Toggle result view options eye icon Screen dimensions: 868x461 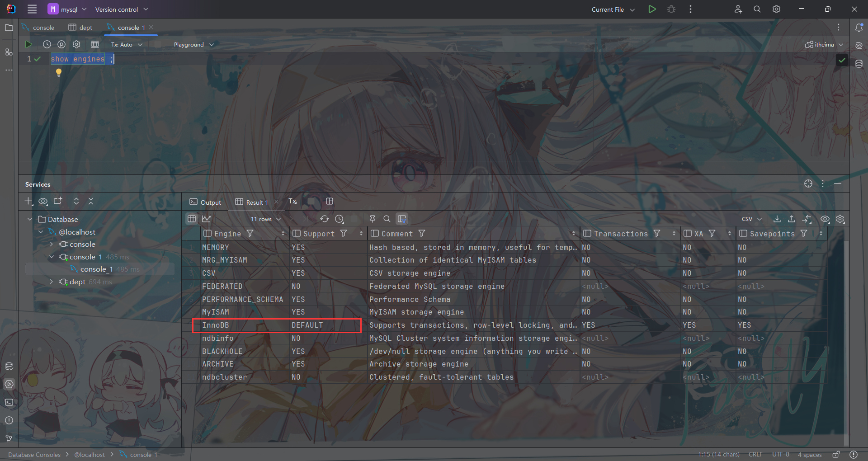tap(825, 219)
